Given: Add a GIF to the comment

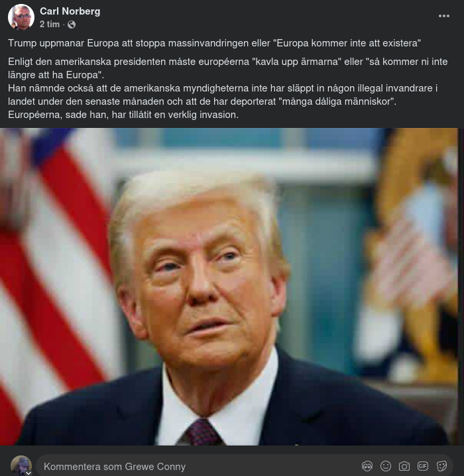Looking at the screenshot, I should tap(423, 465).
